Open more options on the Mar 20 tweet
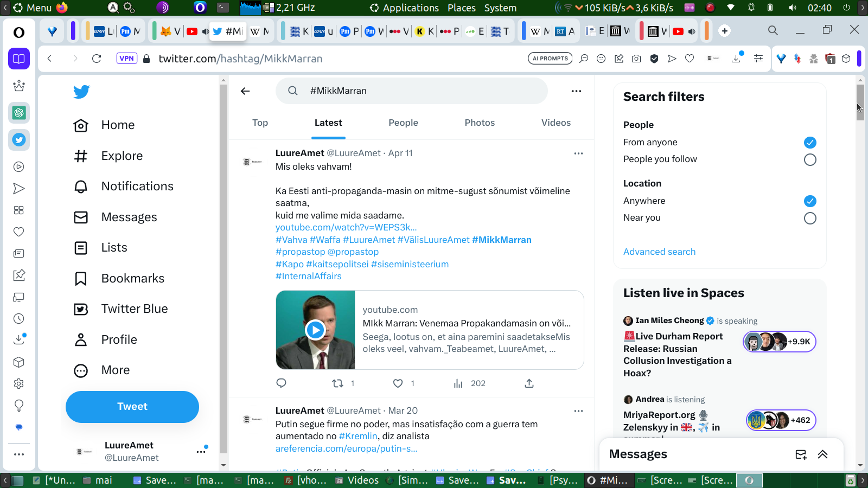This screenshot has width=868, height=488. click(578, 411)
